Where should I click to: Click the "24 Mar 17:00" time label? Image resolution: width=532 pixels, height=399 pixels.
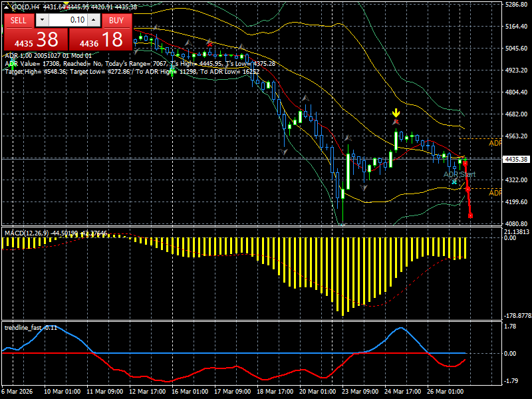(x=403, y=391)
